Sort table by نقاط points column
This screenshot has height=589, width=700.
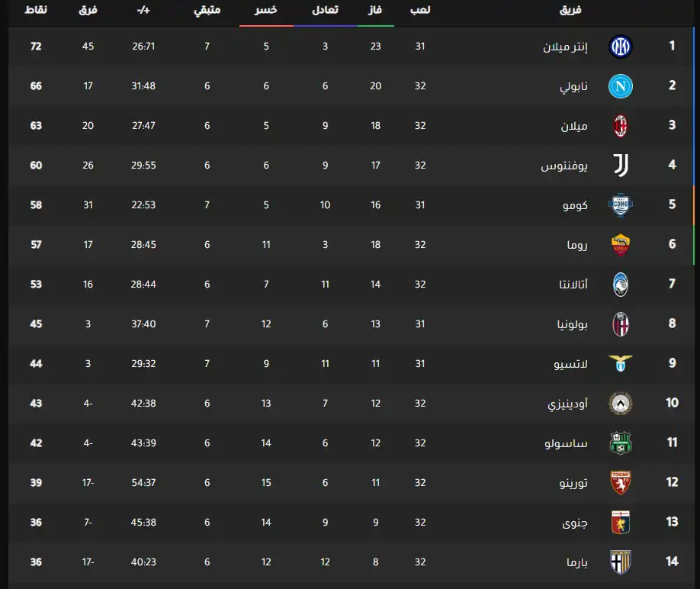(x=36, y=10)
